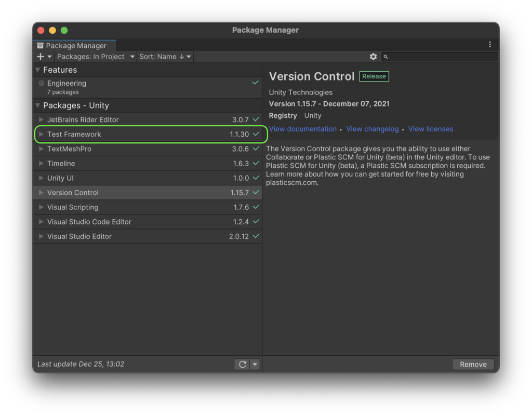The width and height of the screenshot is (532, 416).
Task: Expand the Visual Scripting arrow
Action: click(41, 207)
